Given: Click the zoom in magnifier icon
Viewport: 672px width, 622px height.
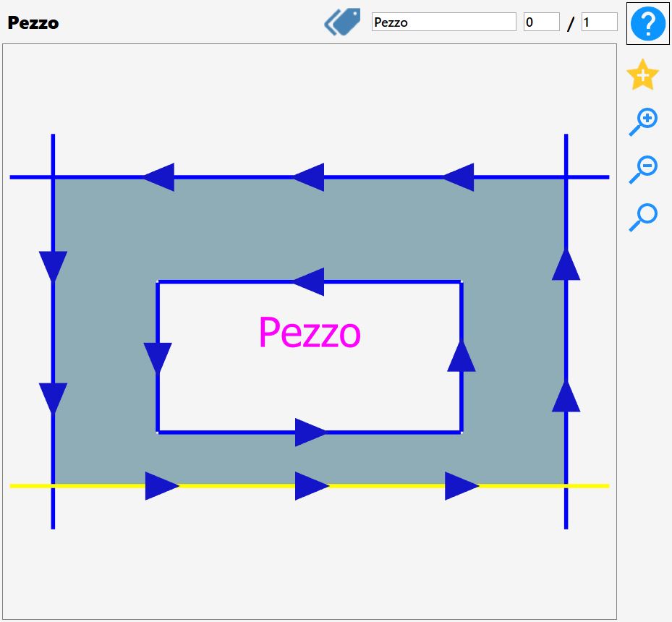Looking at the screenshot, I should point(643,122).
